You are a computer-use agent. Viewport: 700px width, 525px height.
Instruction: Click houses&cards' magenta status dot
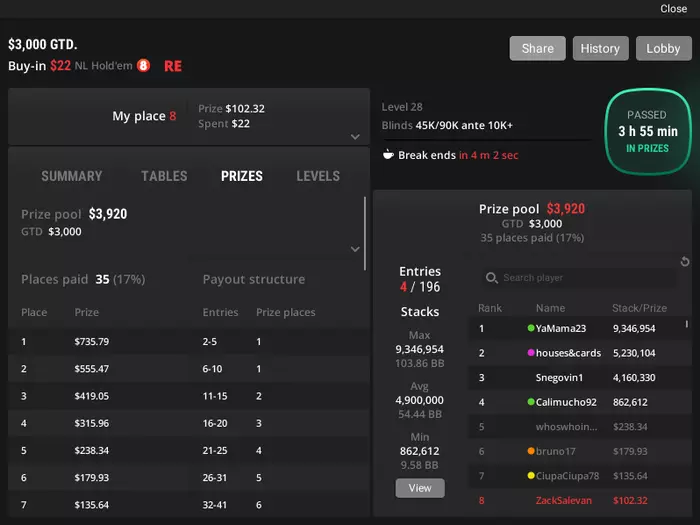531,353
